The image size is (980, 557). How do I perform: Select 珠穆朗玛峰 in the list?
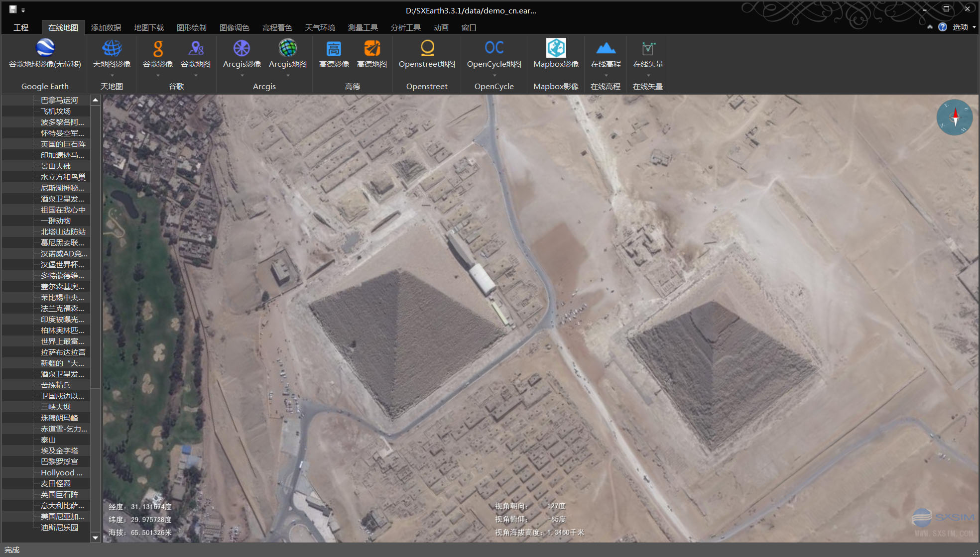coord(59,418)
